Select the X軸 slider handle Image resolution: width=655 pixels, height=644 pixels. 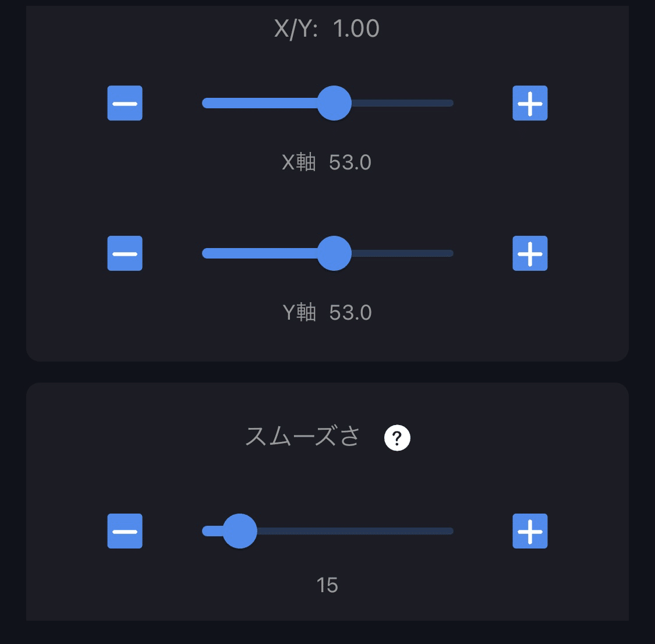[x=334, y=103]
